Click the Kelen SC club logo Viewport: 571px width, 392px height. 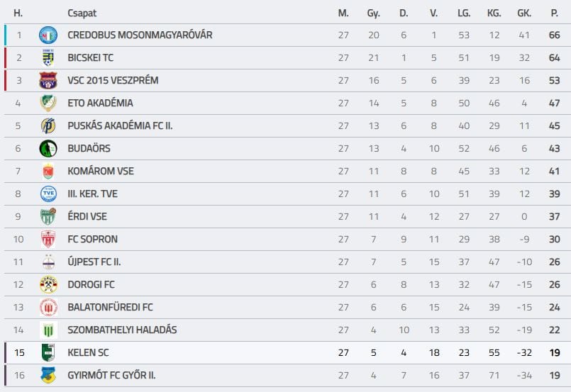click(x=48, y=352)
